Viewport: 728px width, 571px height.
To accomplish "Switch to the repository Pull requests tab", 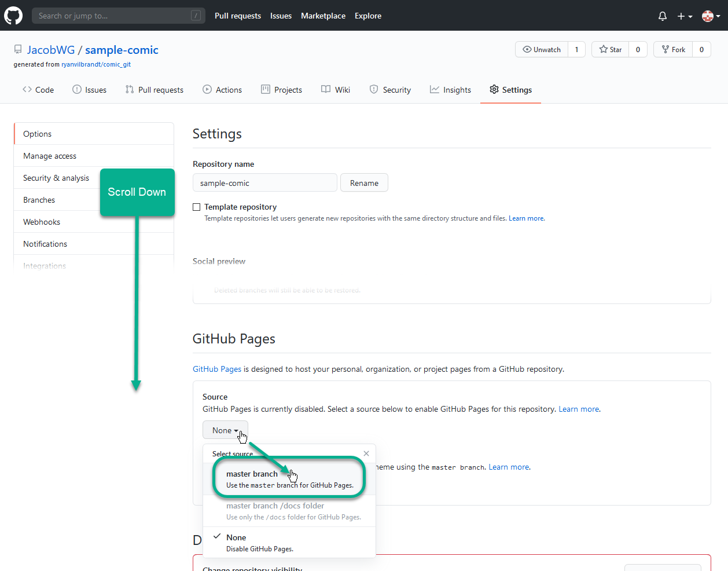I will pyautogui.click(x=155, y=90).
